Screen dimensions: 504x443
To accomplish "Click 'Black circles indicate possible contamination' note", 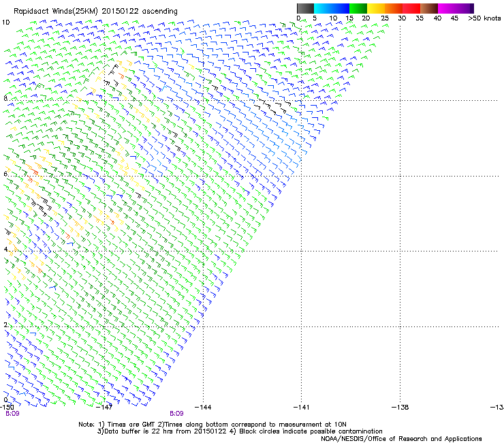I will click(311, 431).
